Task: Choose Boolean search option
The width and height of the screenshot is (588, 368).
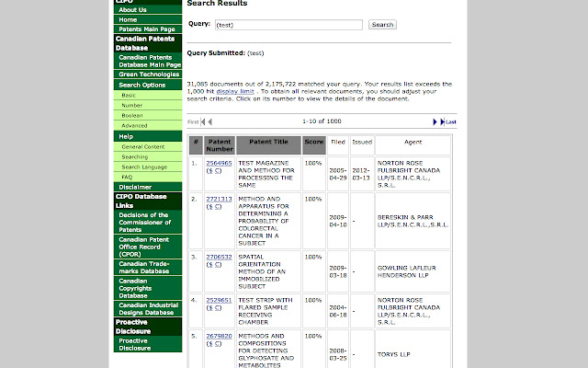Action: [x=148, y=116]
